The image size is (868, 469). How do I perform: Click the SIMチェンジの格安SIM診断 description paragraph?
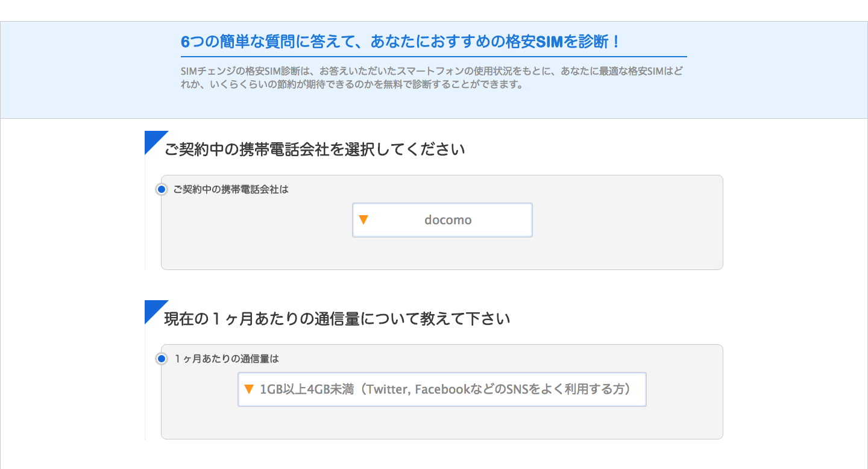tap(433, 78)
